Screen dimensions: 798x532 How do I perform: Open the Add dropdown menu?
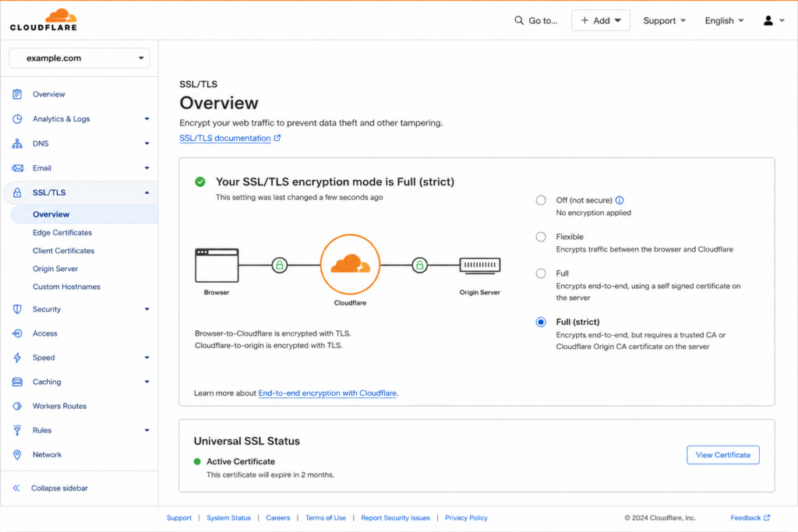[601, 20]
